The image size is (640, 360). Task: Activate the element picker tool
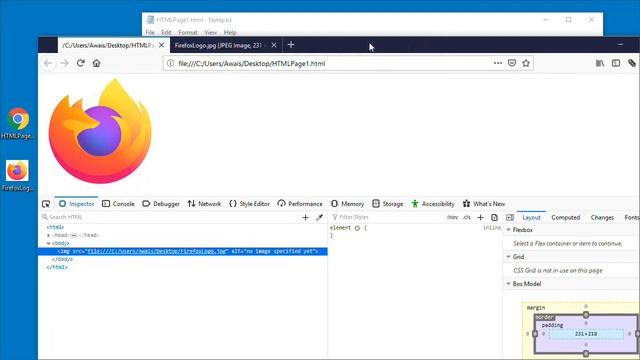(x=46, y=204)
